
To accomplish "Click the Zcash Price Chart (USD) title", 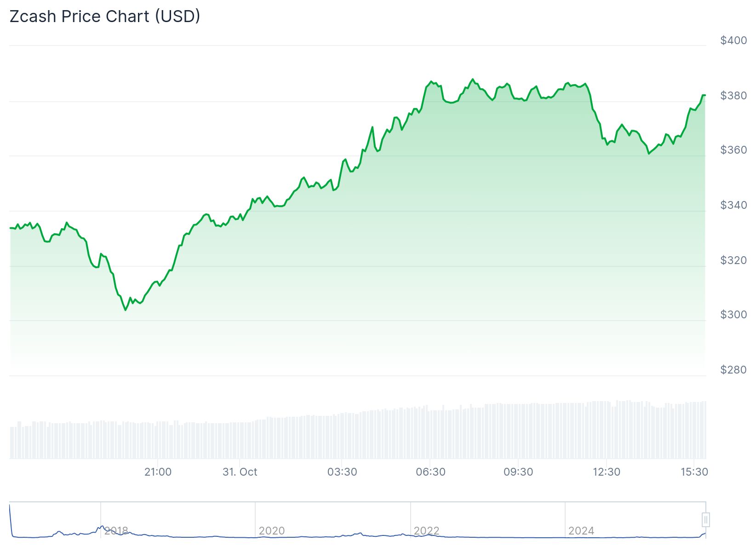I will [x=105, y=17].
